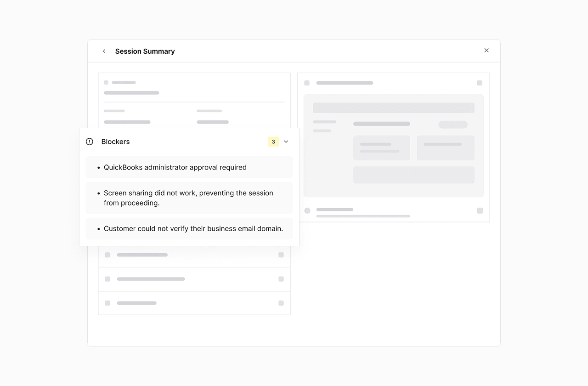The width and height of the screenshot is (588, 386).
Task: Collapse the Blockers section chevron
Action: [x=286, y=142]
